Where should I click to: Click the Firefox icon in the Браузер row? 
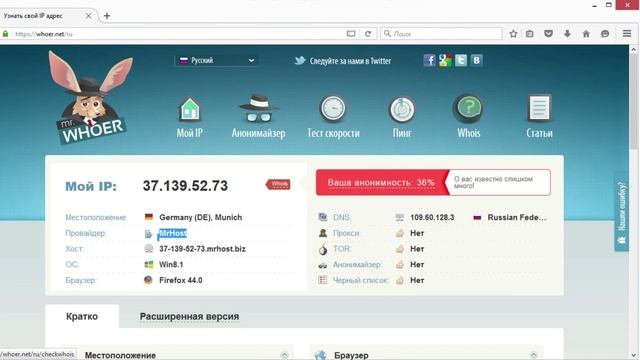[148, 280]
